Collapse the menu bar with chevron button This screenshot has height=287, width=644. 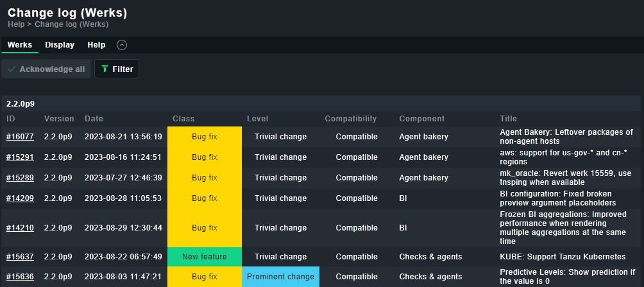(122, 45)
